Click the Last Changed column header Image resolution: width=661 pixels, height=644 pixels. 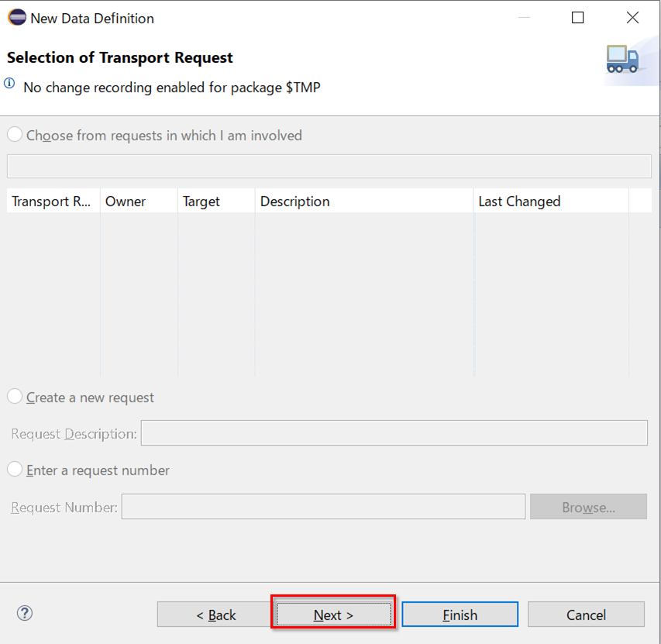(x=519, y=201)
